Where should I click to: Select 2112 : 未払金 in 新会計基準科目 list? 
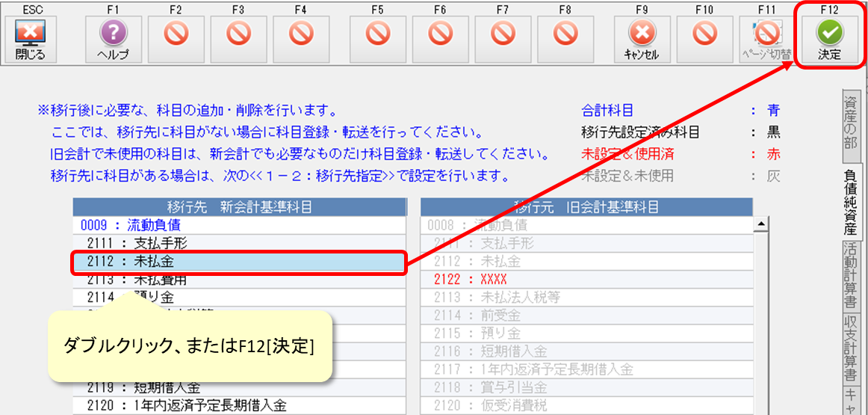[x=238, y=262]
